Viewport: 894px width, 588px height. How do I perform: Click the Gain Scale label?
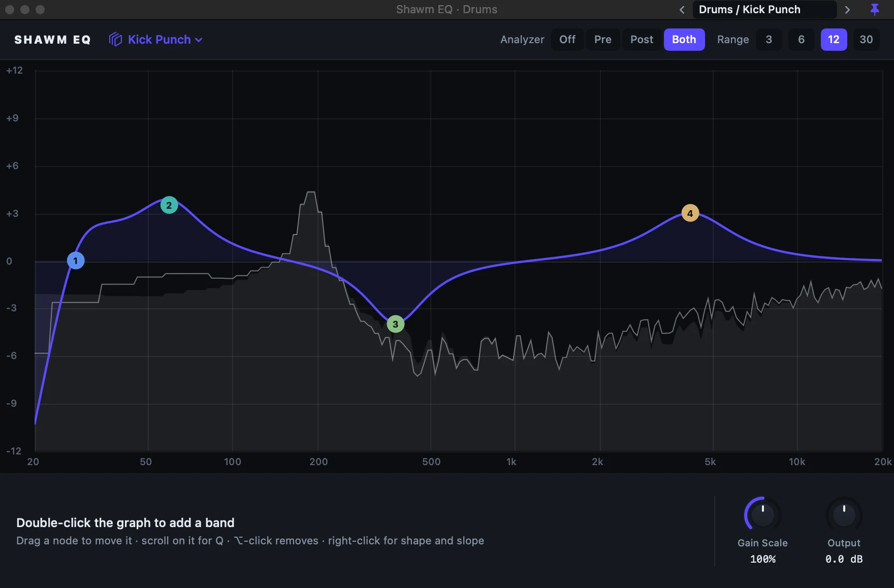(762, 543)
